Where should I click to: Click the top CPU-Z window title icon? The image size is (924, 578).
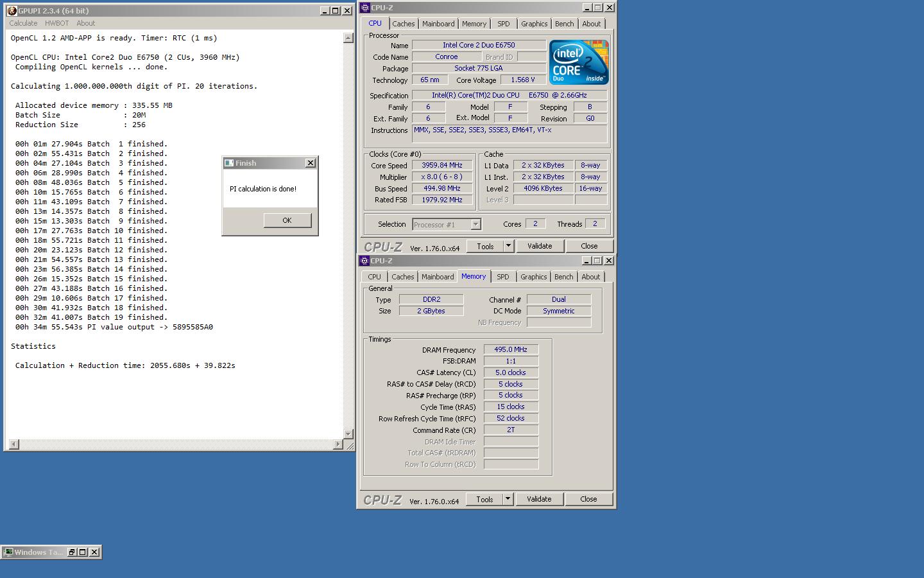pyautogui.click(x=364, y=8)
